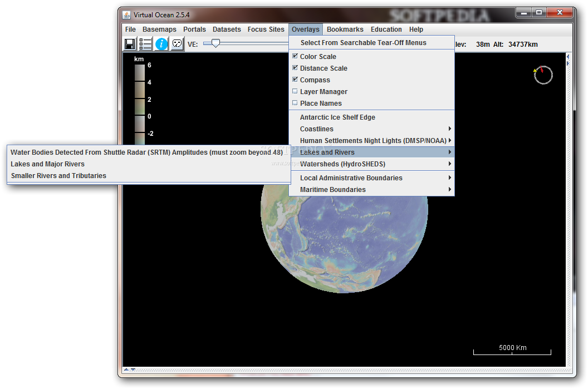Open the Help menu

[x=416, y=29]
